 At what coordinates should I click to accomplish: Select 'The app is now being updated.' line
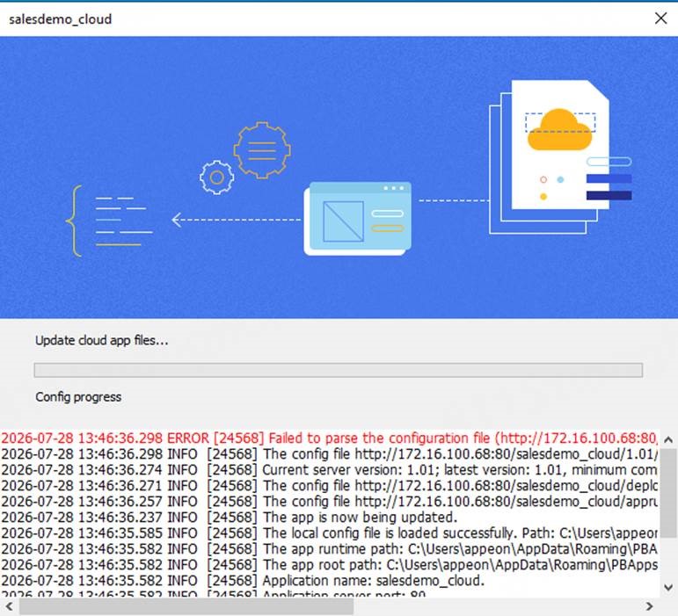(x=230, y=518)
